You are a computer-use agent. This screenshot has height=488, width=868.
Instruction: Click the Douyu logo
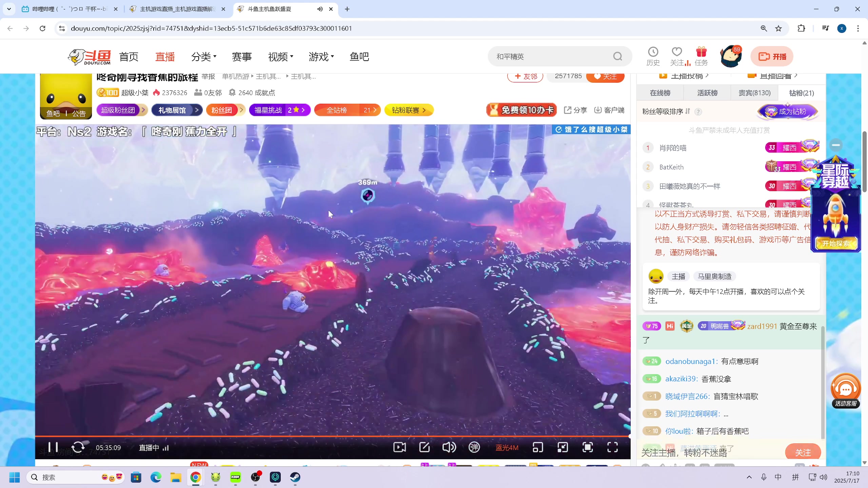click(90, 57)
